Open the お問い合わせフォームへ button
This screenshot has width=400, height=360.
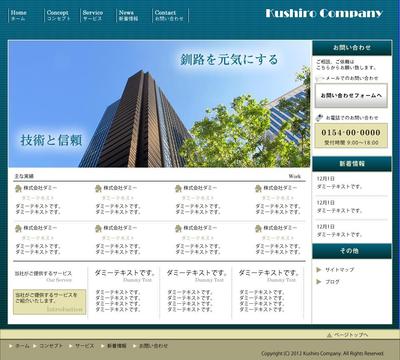pyautogui.click(x=351, y=96)
